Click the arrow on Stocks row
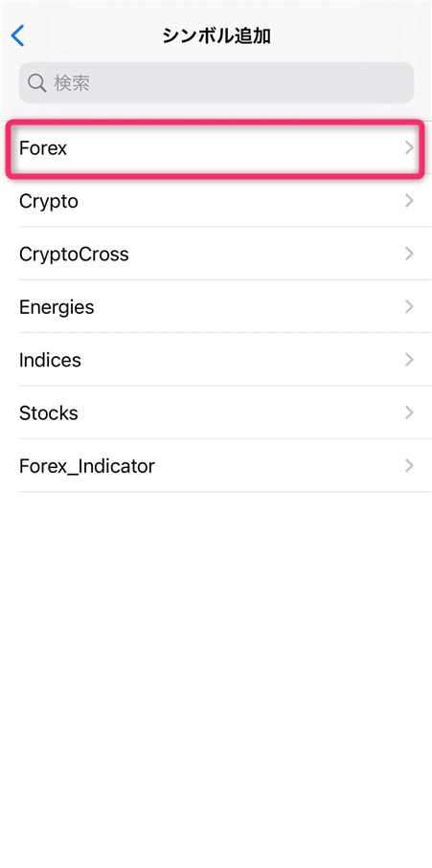The width and height of the screenshot is (432, 868). pyautogui.click(x=409, y=412)
